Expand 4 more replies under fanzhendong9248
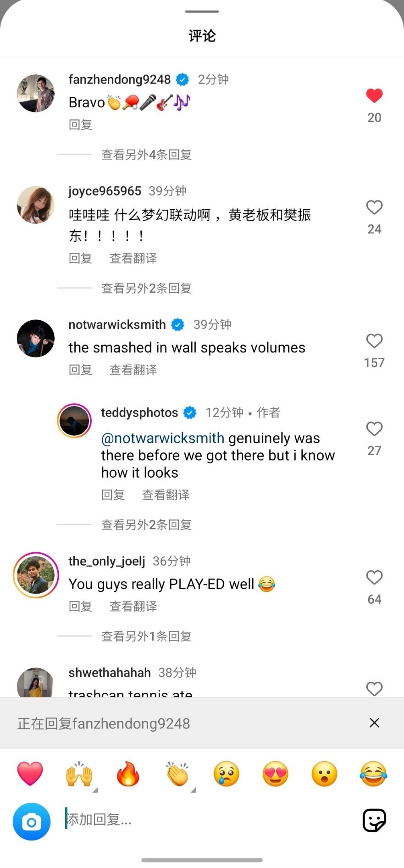Viewport: 404px width, 868px height. [x=146, y=155]
